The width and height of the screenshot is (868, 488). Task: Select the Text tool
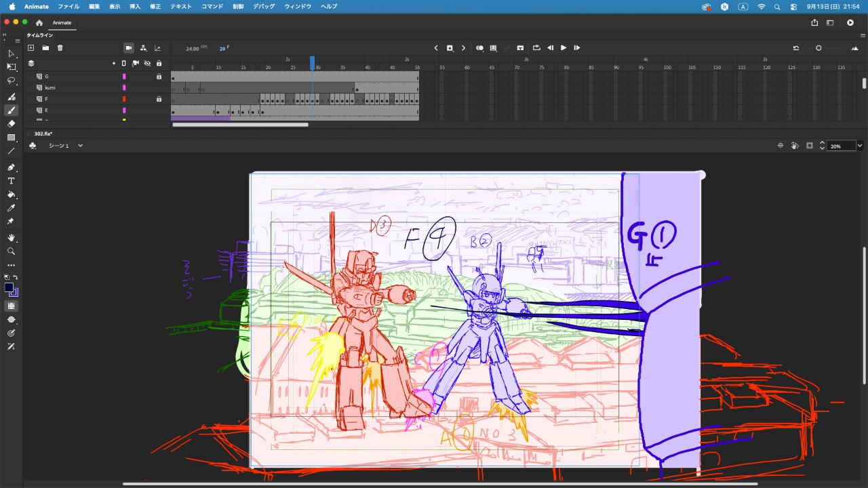pos(11,181)
